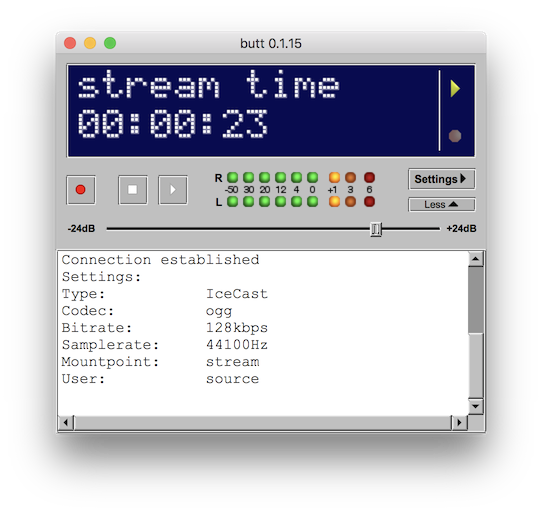
Task: Click the vertical scrollbar thumb in log
Action: tap(476, 300)
